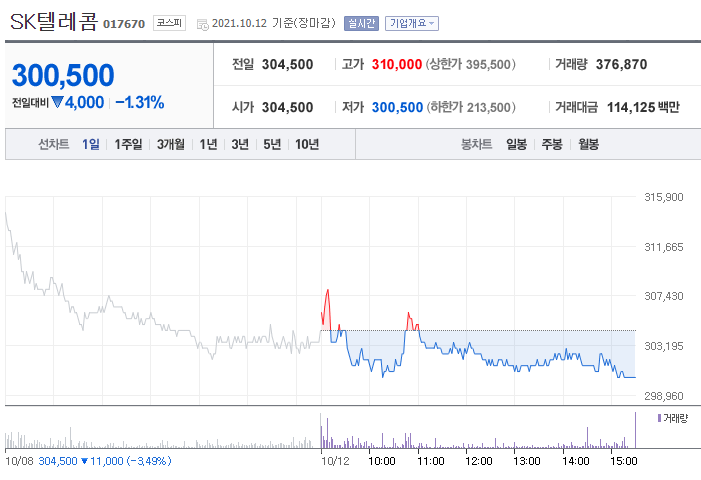Click the 11:00 time axis label

(x=431, y=461)
